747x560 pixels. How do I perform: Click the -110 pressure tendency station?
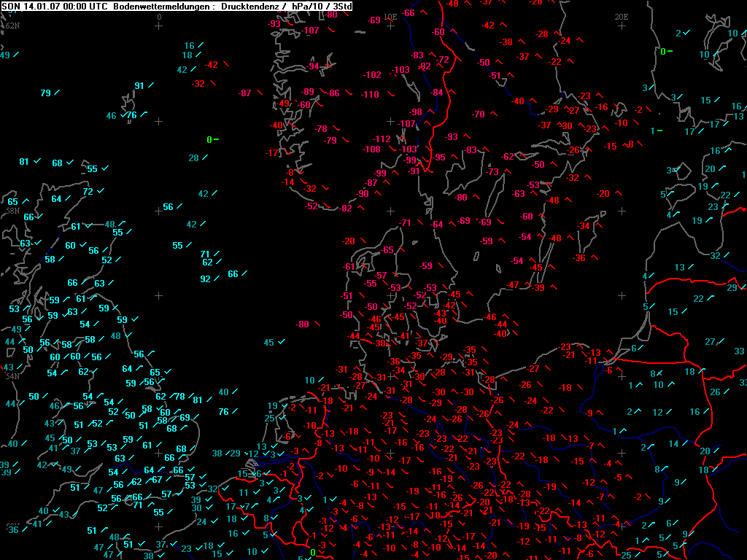(371, 94)
